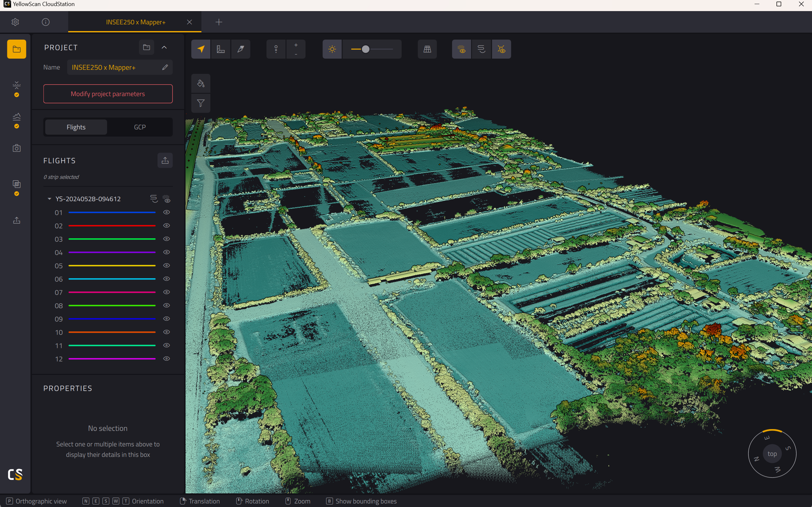Toggle visibility of strip 06
Screen dimensions: 812x507
click(167, 279)
